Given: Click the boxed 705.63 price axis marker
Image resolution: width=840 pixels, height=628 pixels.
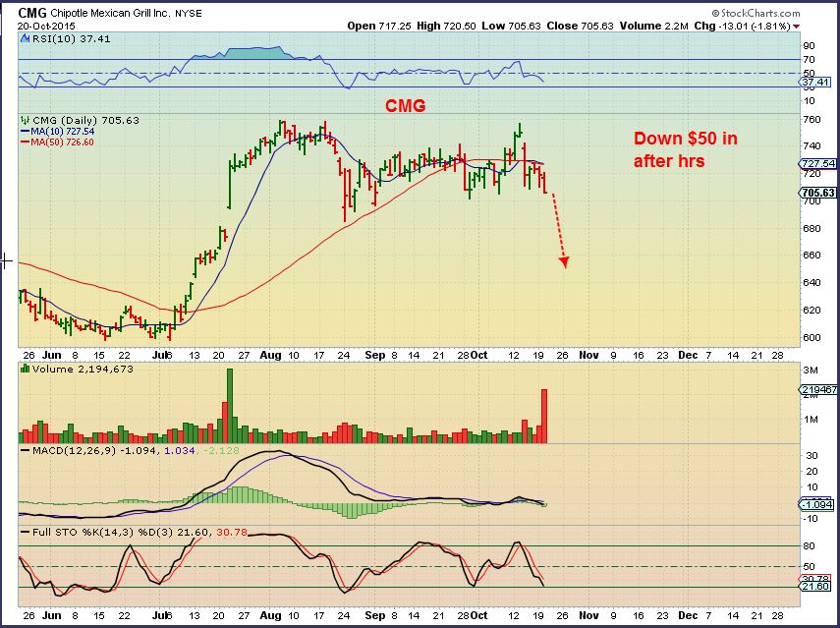Looking at the screenshot, I should pyautogui.click(x=818, y=193).
